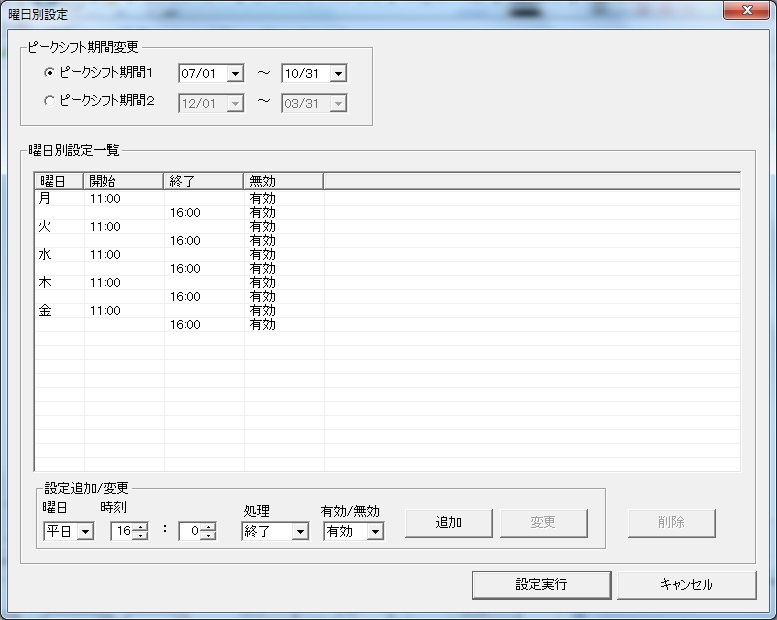Open the 曜日 dropdown showing 平日

(86, 531)
